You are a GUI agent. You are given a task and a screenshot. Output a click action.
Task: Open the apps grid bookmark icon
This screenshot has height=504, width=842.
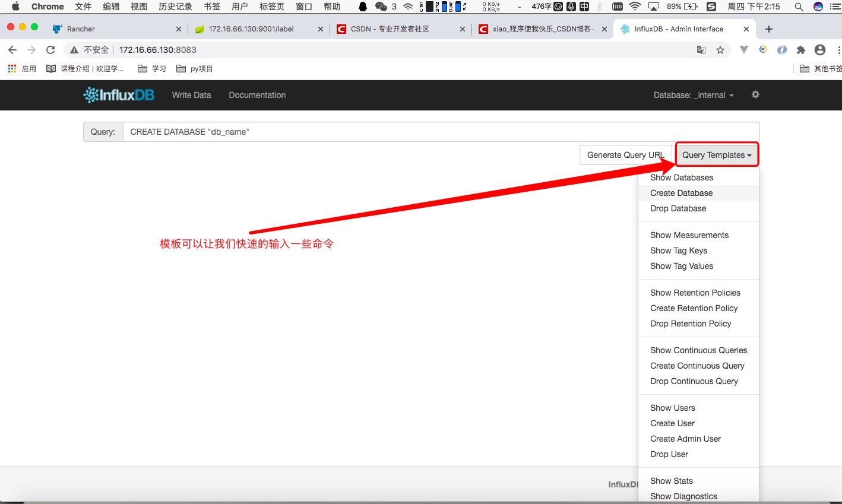12,69
